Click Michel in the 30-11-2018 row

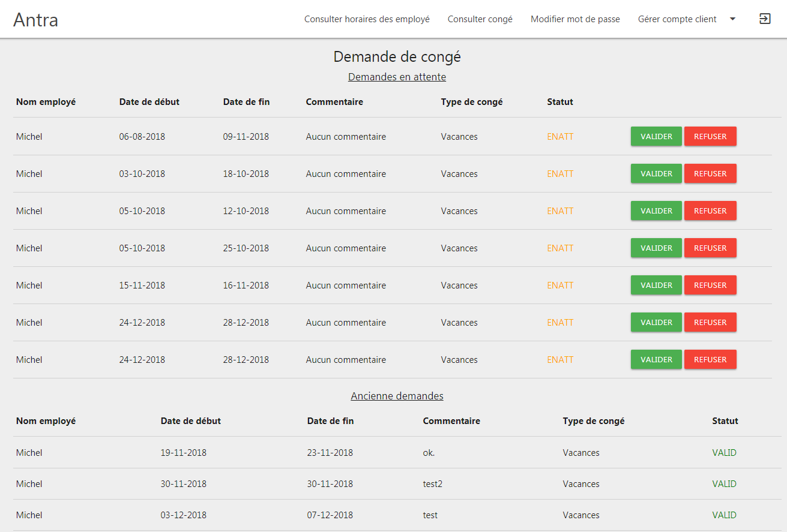coord(29,484)
